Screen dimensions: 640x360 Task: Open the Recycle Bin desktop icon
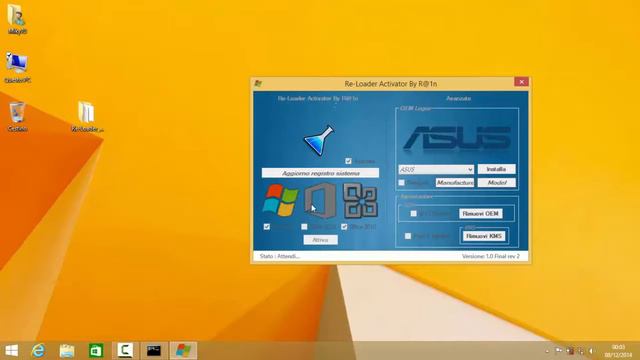(17, 117)
